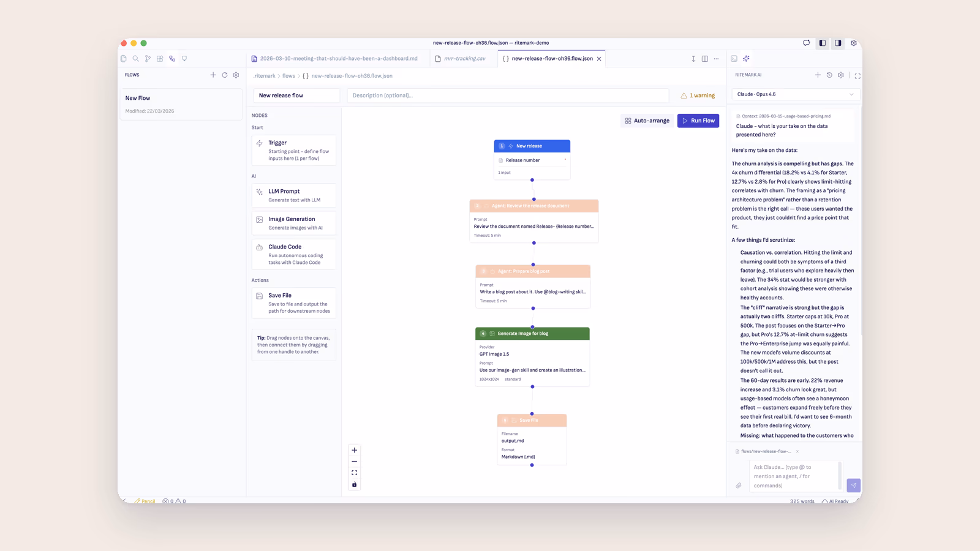Edit the New release flow name field
The height and width of the screenshot is (551, 980).
296,96
